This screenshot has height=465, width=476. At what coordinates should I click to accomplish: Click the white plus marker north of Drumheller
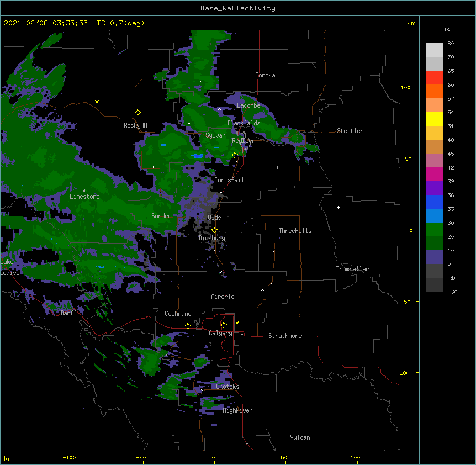pyautogui.click(x=338, y=207)
